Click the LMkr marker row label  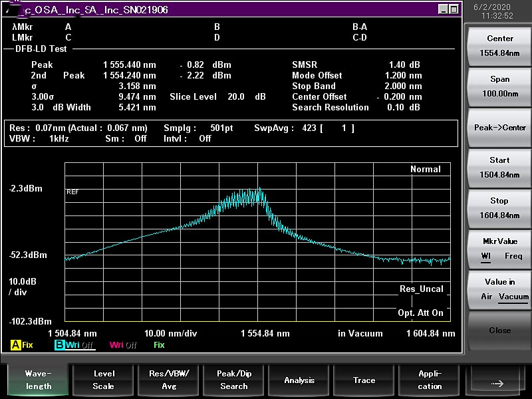[x=23, y=38]
